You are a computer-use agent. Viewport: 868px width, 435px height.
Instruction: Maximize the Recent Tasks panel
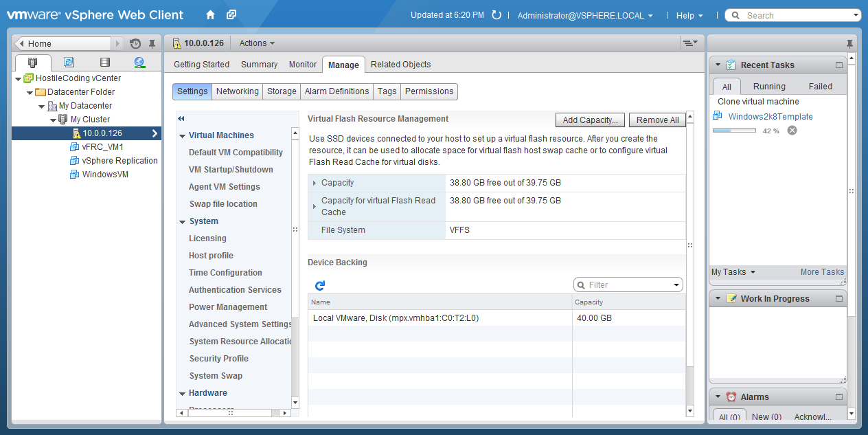[x=838, y=65]
